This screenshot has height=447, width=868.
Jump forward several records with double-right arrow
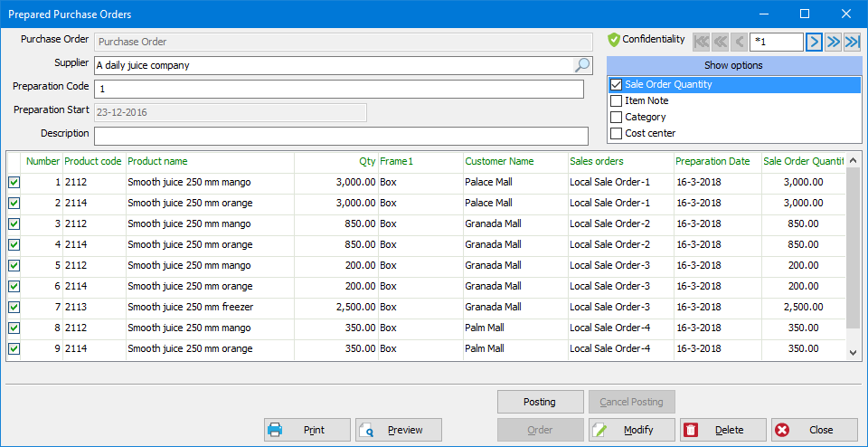833,43
